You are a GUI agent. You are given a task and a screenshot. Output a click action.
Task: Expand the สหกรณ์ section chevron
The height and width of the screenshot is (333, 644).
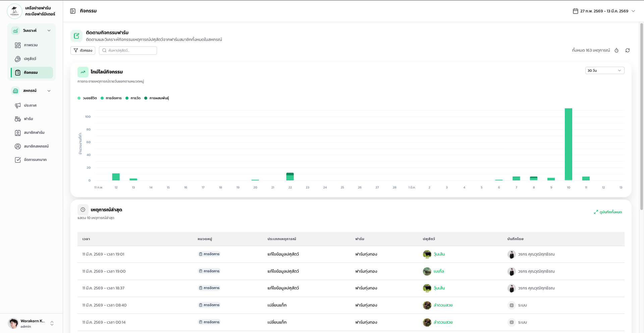(49, 91)
